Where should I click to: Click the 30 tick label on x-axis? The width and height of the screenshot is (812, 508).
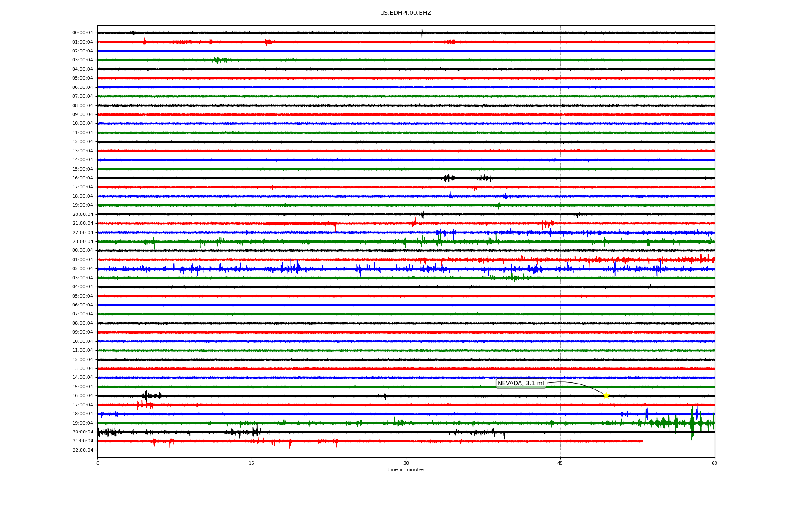point(406,463)
